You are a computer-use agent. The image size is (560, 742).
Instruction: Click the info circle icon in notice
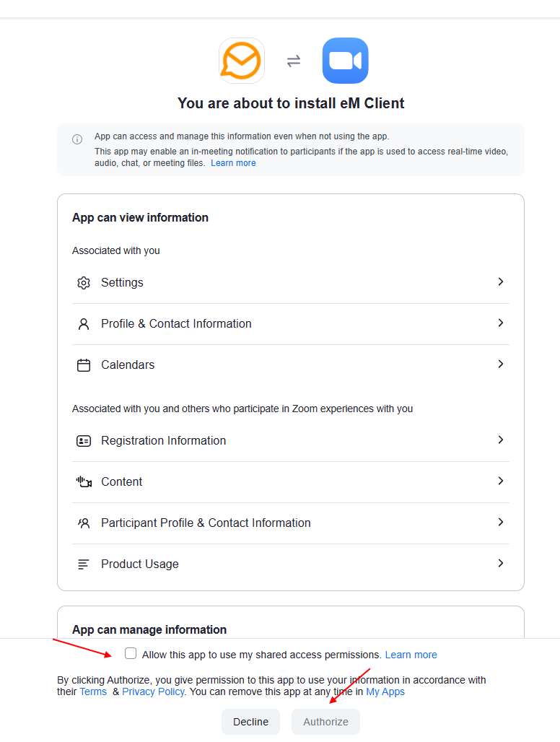tap(77, 139)
